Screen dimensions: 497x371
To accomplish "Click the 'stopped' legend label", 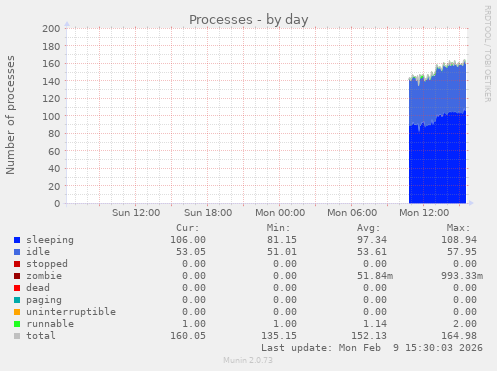I will pyautogui.click(x=47, y=264).
